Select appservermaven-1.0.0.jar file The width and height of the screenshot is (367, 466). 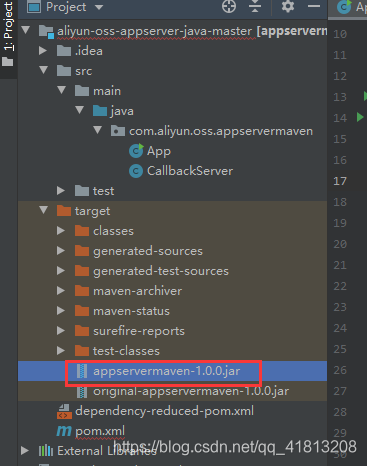pyautogui.click(x=166, y=371)
